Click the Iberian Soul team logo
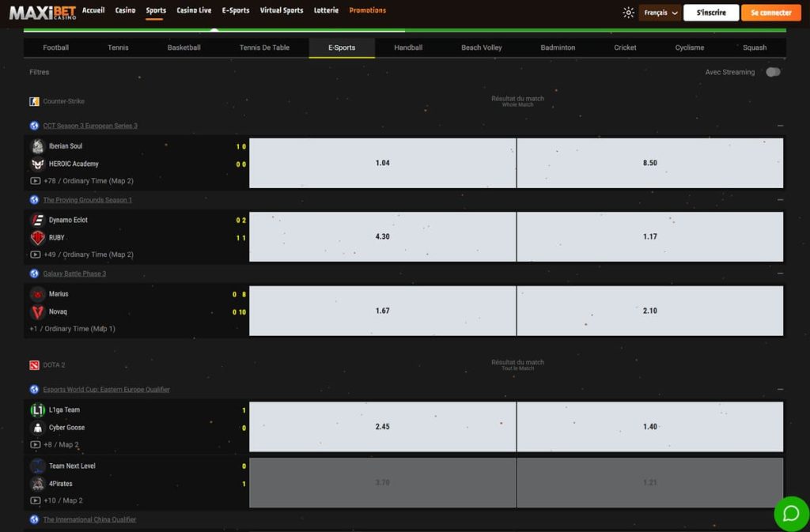This screenshot has height=532, width=810. point(37,146)
